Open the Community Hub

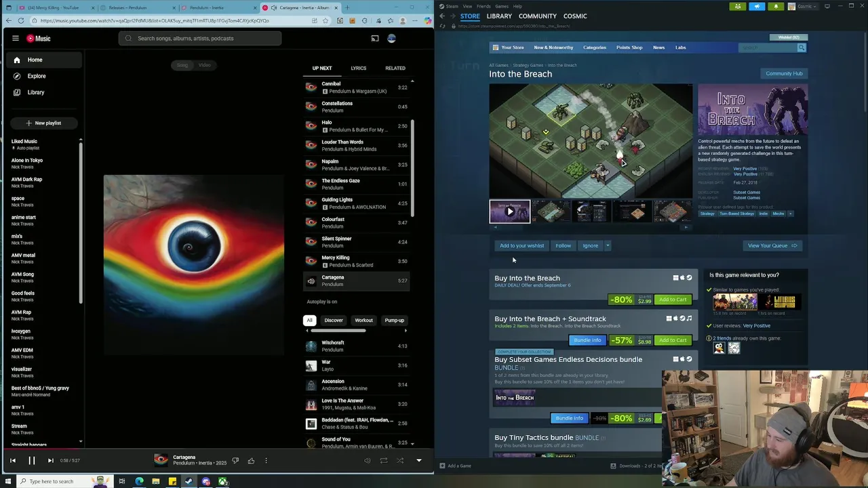(784, 73)
